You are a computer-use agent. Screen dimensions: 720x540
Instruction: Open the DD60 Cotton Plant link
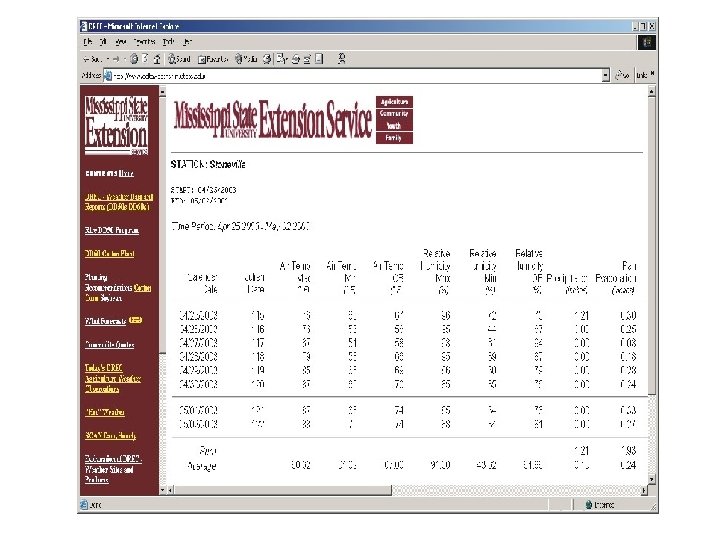[109, 253]
